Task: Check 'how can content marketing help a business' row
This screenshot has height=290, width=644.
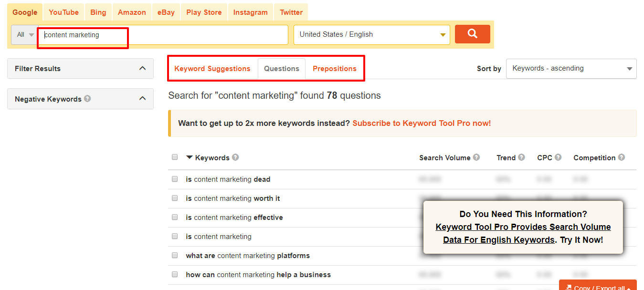Action: tap(175, 275)
